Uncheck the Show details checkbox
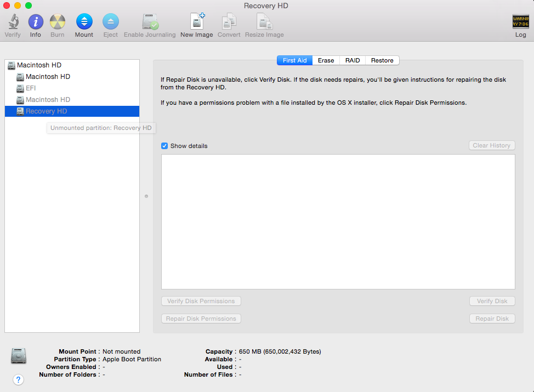The image size is (534, 392). pos(164,146)
